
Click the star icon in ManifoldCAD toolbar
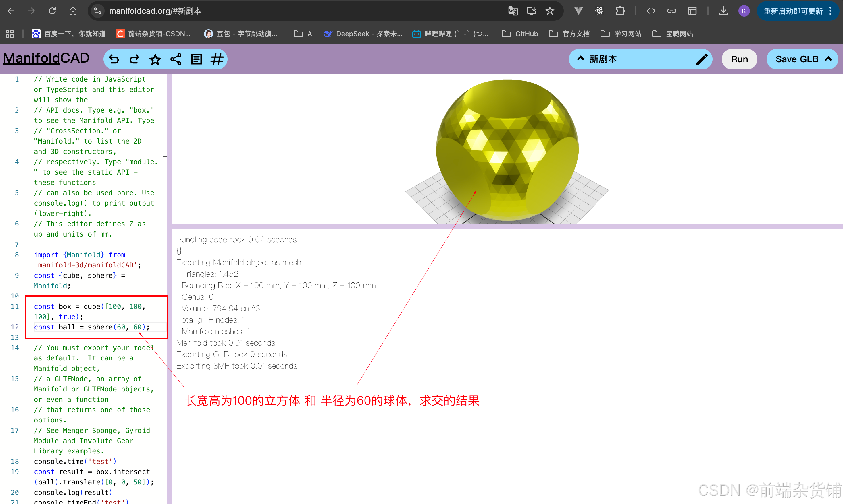(x=155, y=59)
